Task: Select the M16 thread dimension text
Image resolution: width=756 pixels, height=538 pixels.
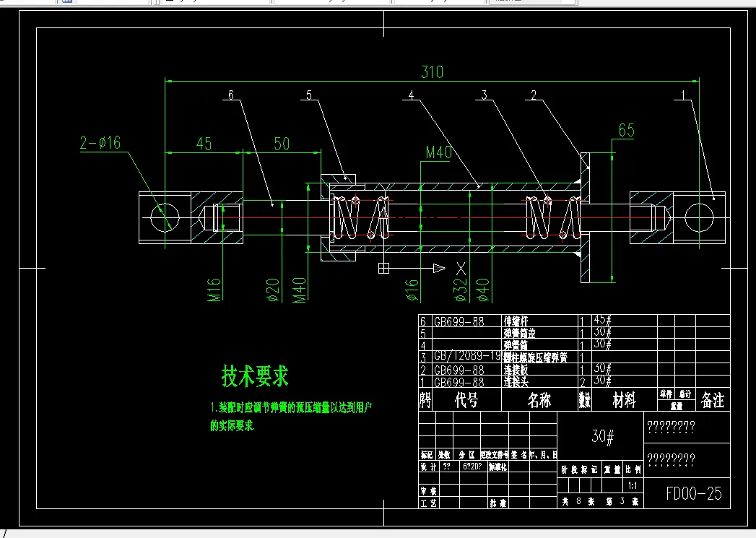Action: coord(214,290)
